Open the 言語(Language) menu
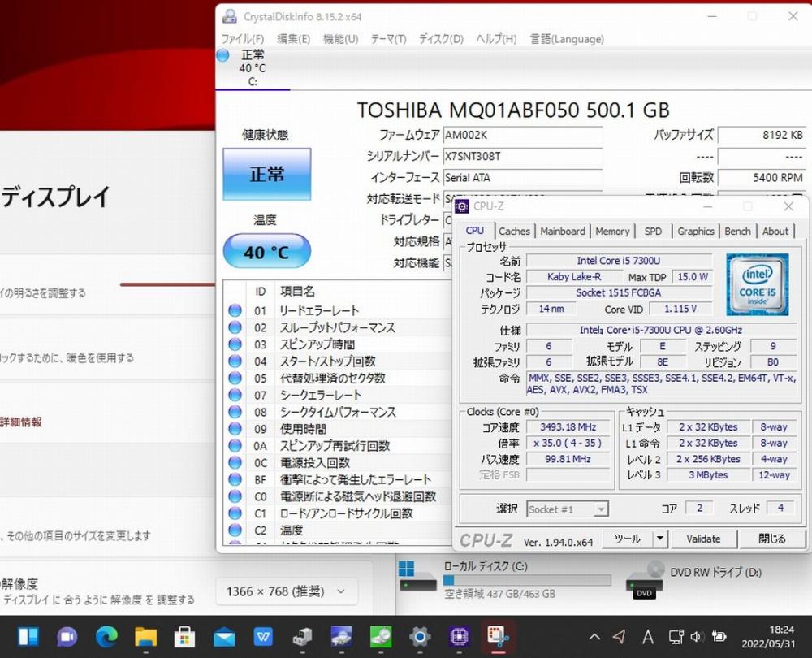 (x=567, y=39)
